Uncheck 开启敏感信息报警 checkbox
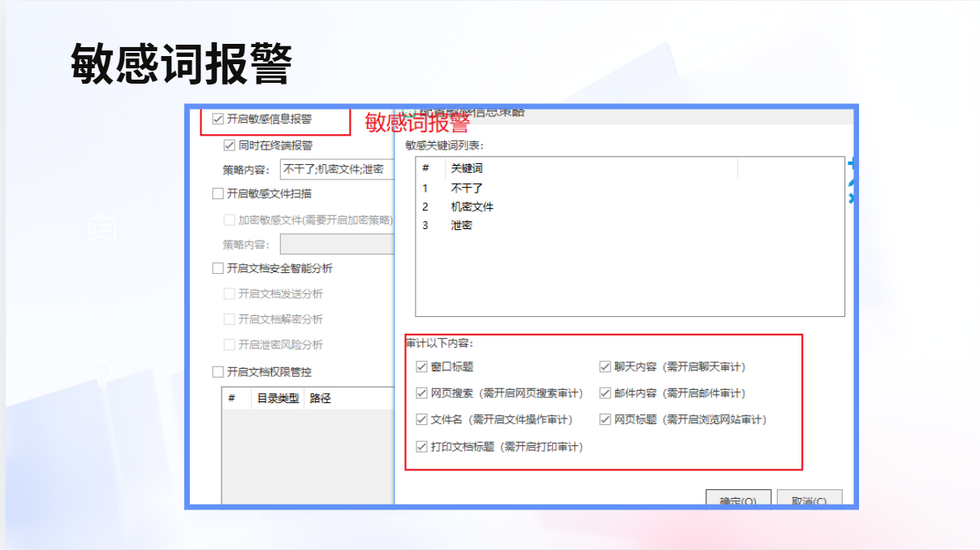 [218, 119]
